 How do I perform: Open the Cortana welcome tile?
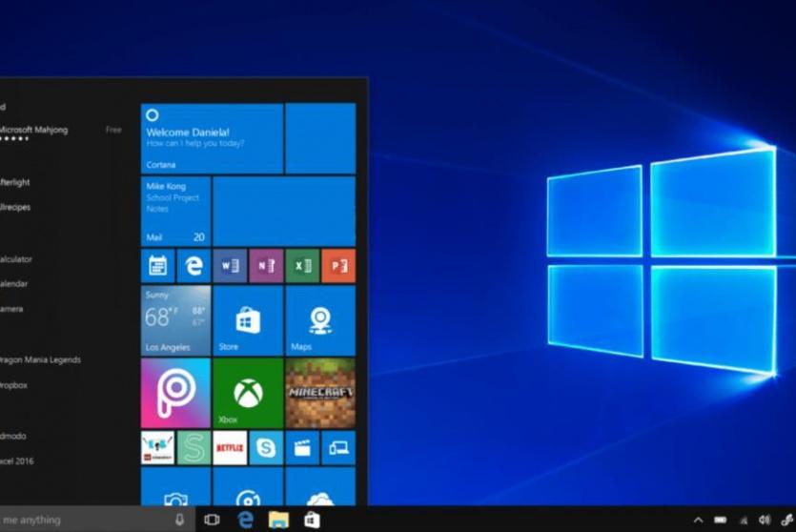(x=212, y=139)
